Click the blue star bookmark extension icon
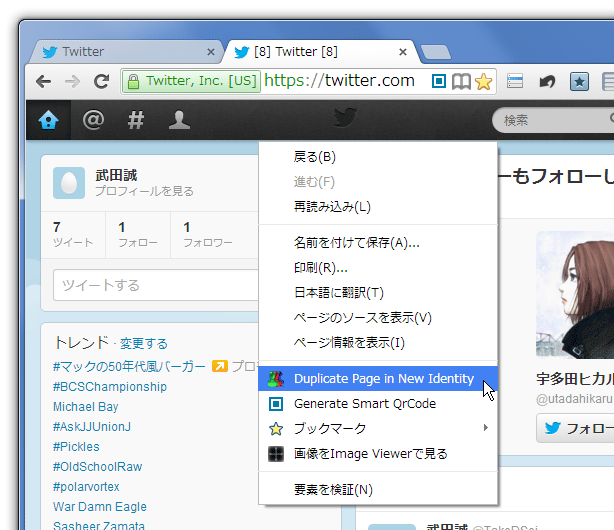Viewport: 614px width, 530px height. coord(579,81)
